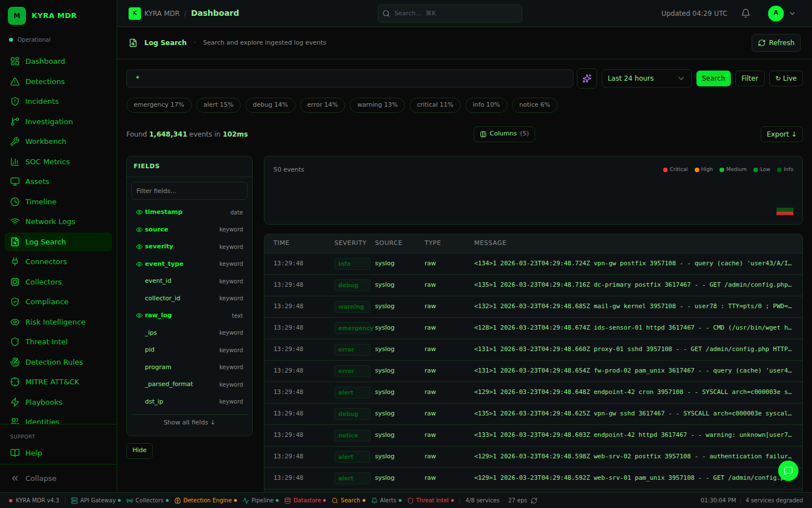Click the Critical legend color dot
812x508 pixels.
[x=665, y=169]
